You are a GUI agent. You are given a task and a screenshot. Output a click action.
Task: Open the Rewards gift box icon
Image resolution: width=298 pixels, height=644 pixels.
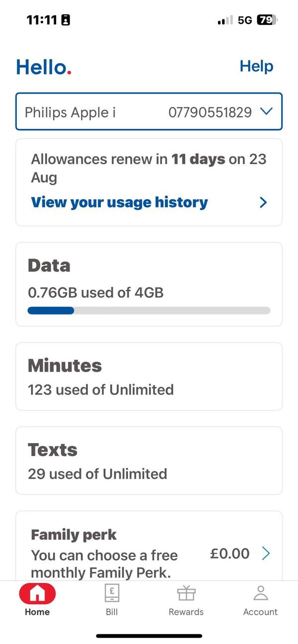[186, 593]
